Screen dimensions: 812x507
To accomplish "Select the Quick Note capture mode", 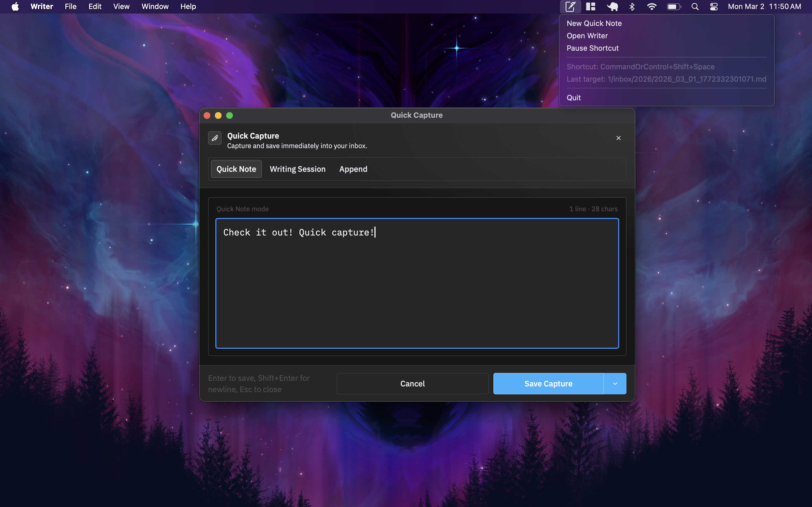I will tap(236, 169).
